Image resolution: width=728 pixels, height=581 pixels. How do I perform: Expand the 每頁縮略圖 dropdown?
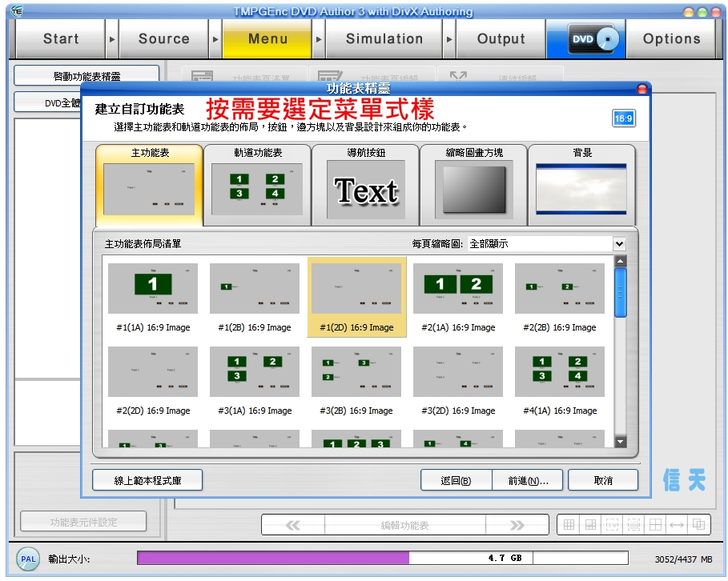point(618,244)
